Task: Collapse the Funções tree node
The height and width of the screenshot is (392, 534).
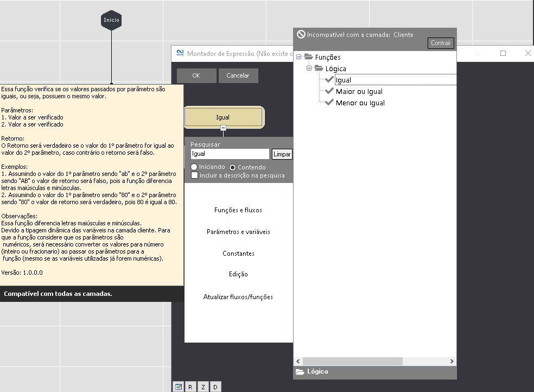Action: [x=299, y=57]
